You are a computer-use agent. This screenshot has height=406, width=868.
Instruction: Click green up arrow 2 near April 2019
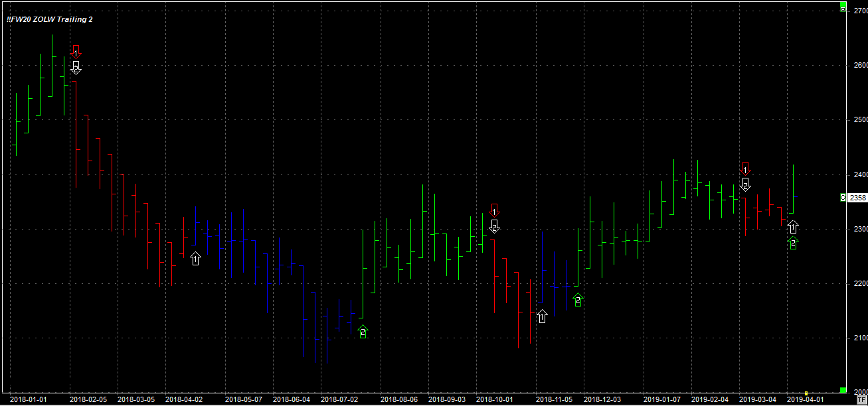pyautogui.click(x=793, y=243)
